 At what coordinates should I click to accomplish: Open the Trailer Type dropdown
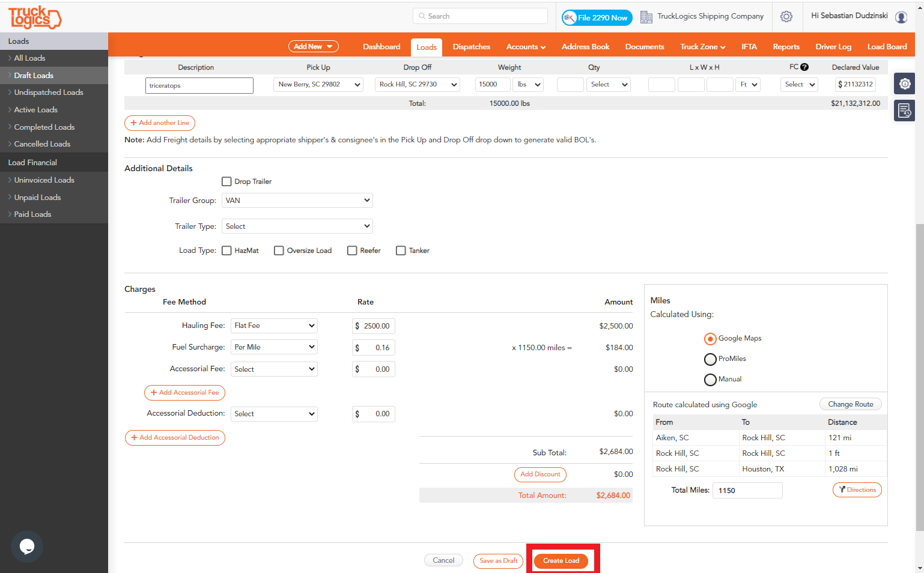coord(297,226)
